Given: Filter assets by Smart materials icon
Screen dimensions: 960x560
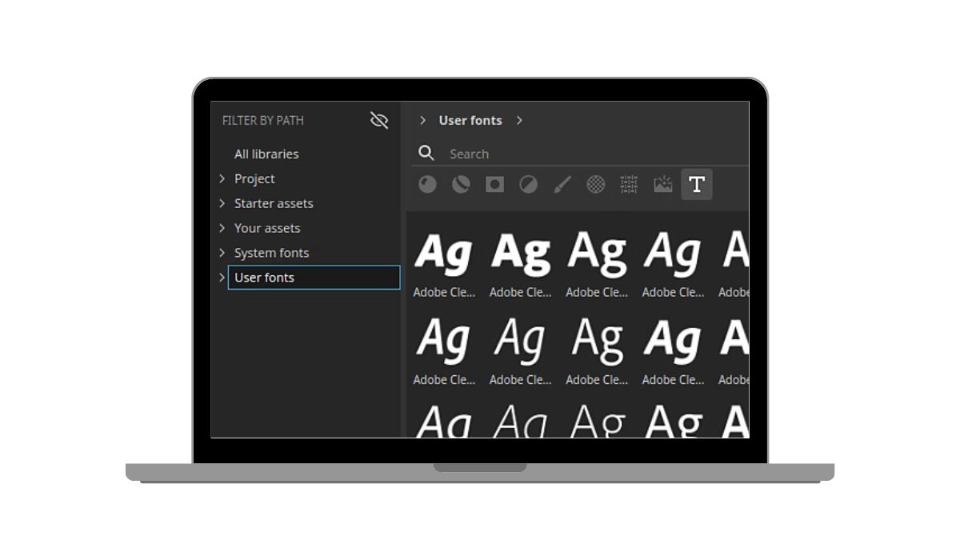Looking at the screenshot, I should [x=461, y=185].
